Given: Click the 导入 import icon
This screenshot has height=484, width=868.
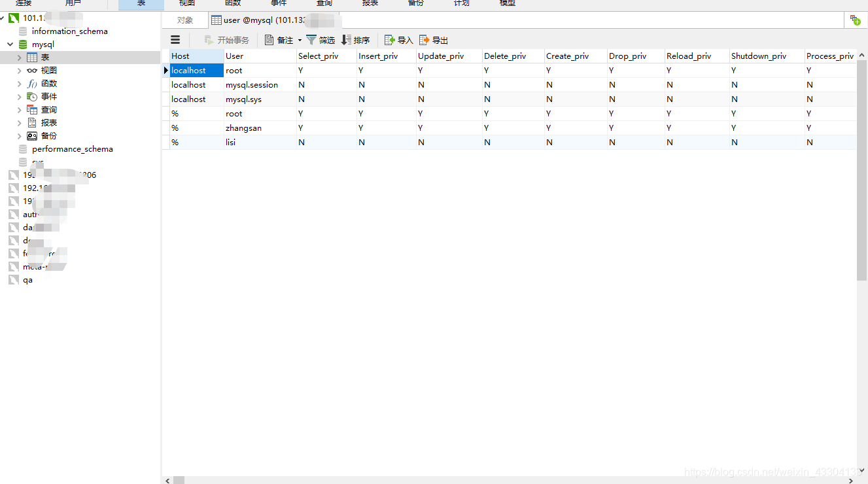Looking at the screenshot, I should 390,40.
